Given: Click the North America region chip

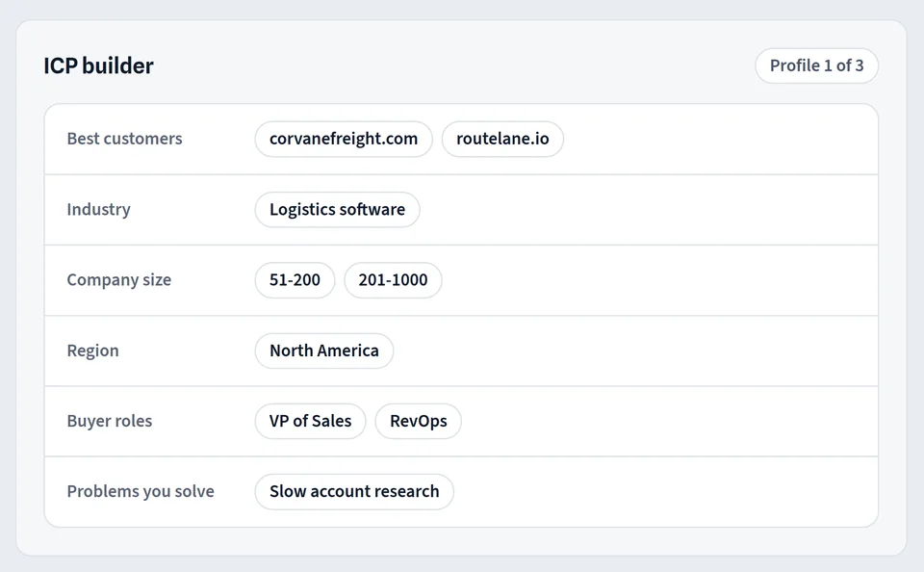Looking at the screenshot, I should (324, 351).
